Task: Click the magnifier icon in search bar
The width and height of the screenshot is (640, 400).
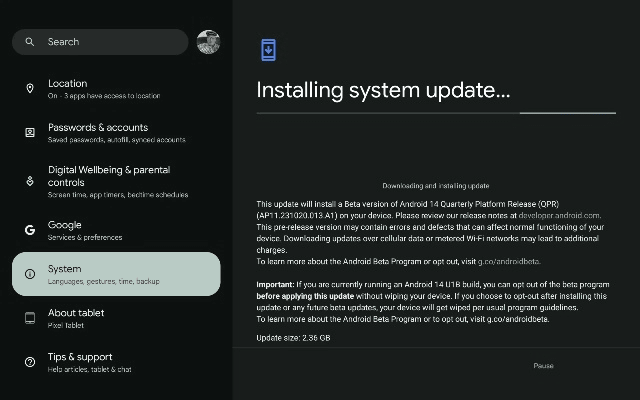Action: tap(30, 42)
